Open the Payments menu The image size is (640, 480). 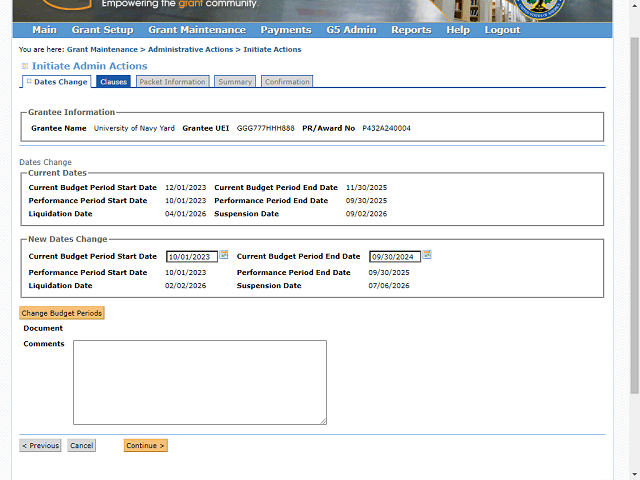(x=286, y=30)
